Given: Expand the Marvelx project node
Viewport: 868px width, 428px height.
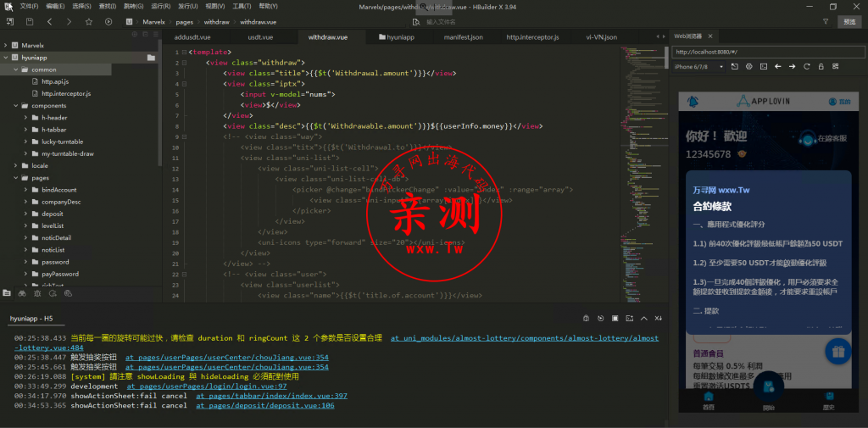Looking at the screenshot, I should (6, 46).
